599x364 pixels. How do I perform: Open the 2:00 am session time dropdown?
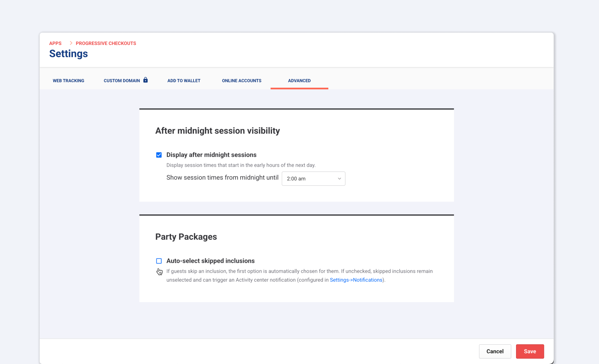(x=313, y=179)
